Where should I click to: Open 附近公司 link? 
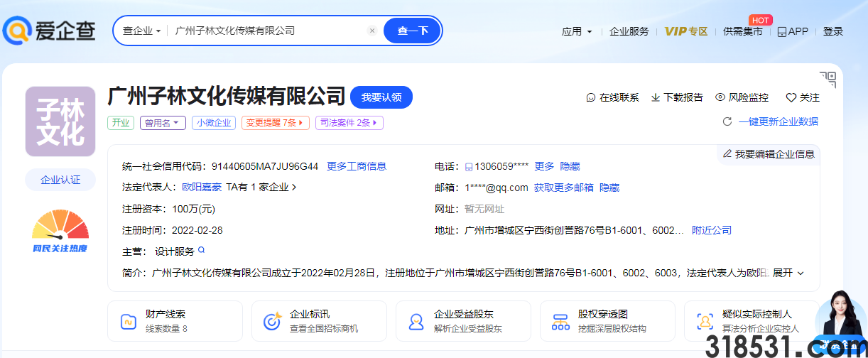tap(712, 230)
